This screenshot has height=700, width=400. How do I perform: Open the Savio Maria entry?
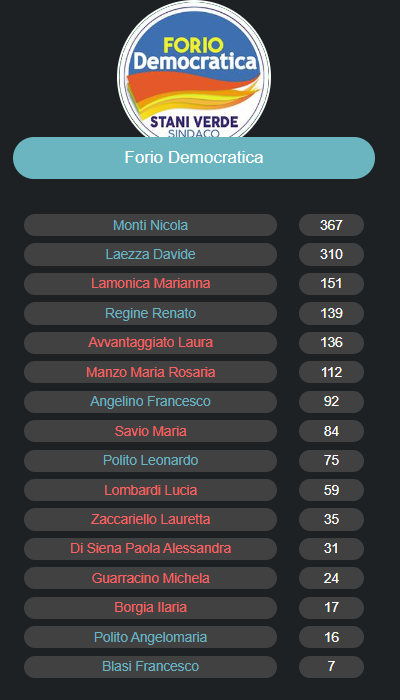(150, 431)
